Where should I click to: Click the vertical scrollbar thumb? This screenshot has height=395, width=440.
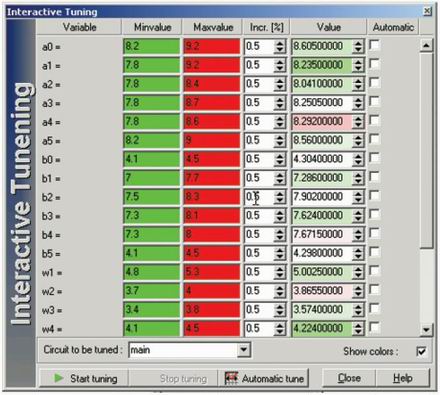(x=426, y=150)
